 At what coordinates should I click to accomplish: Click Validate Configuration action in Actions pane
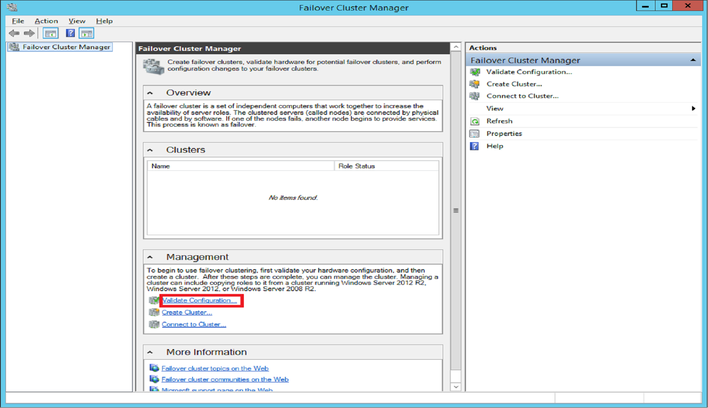point(529,72)
